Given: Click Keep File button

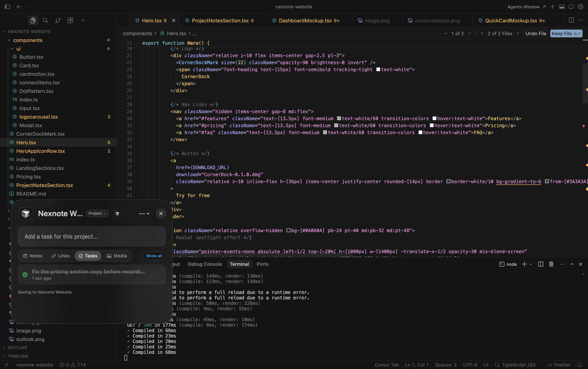Looking at the screenshot, I should pos(566,33).
